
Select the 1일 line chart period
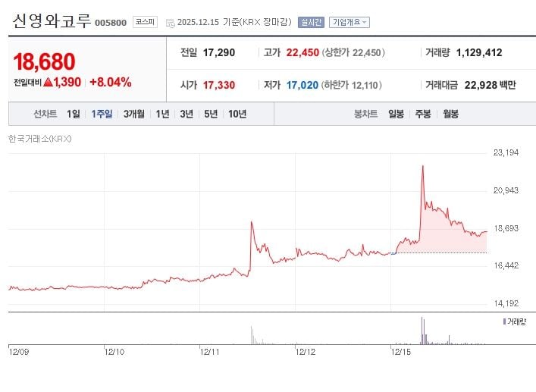tap(73, 114)
